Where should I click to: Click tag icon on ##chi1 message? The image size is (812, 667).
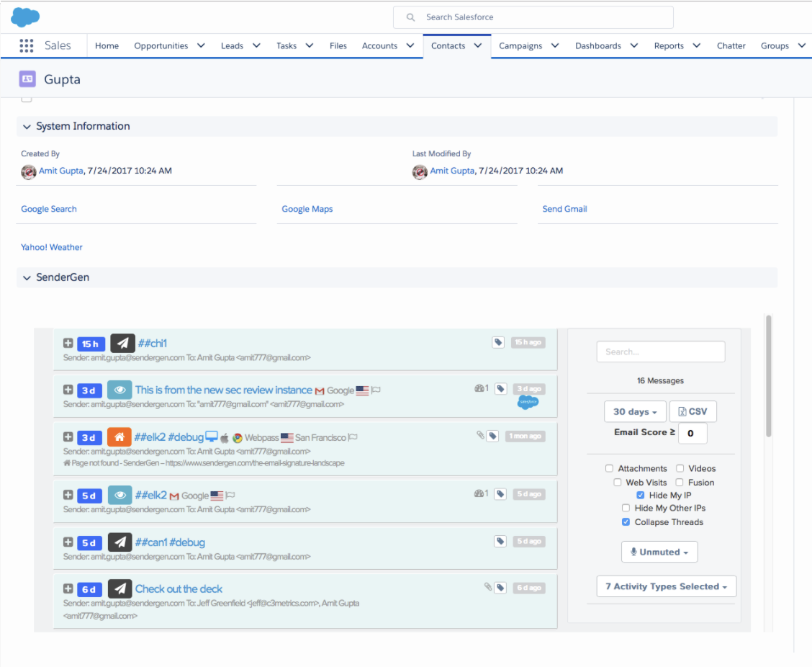point(498,342)
